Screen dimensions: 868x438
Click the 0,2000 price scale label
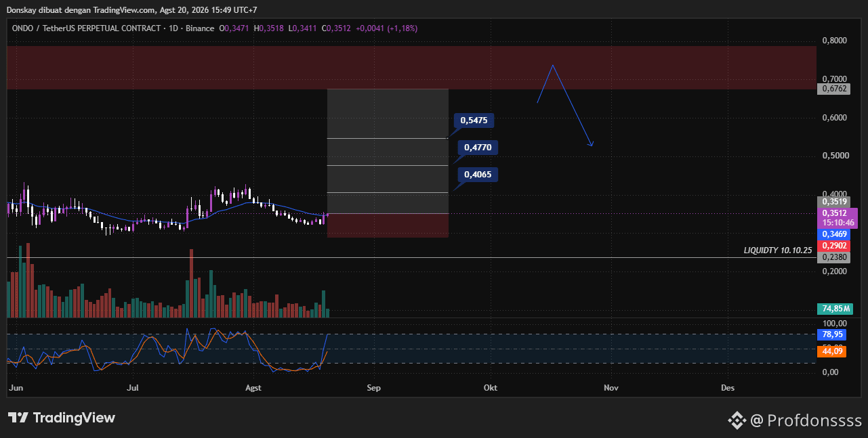[x=834, y=271]
